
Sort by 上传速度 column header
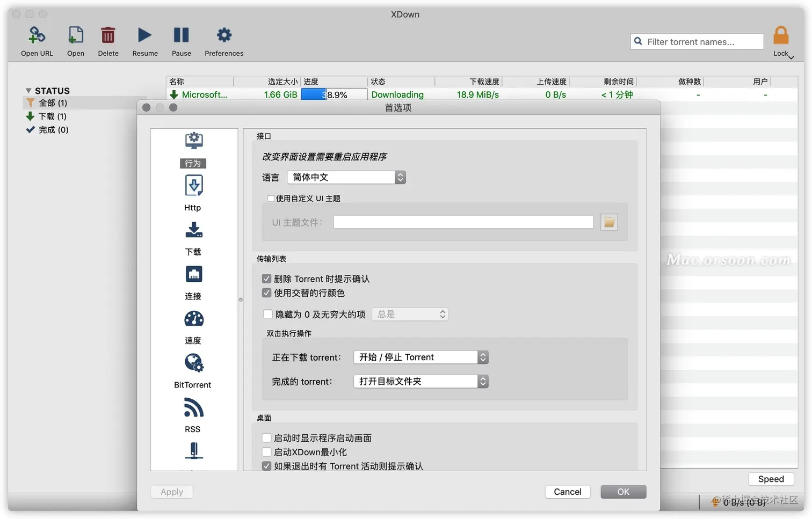(535, 82)
